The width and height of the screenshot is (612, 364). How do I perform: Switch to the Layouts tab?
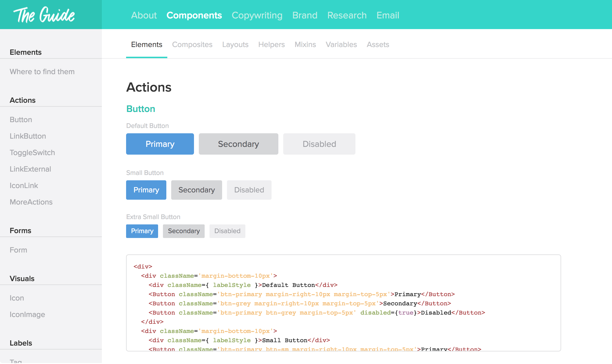pyautogui.click(x=235, y=45)
